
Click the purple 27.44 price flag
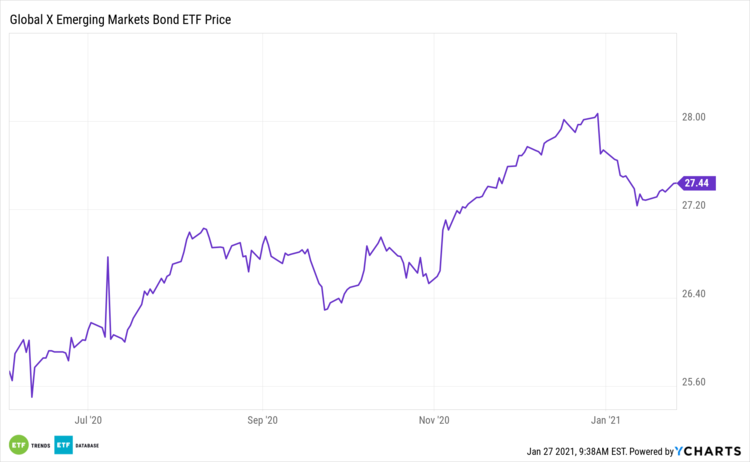point(694,182)
